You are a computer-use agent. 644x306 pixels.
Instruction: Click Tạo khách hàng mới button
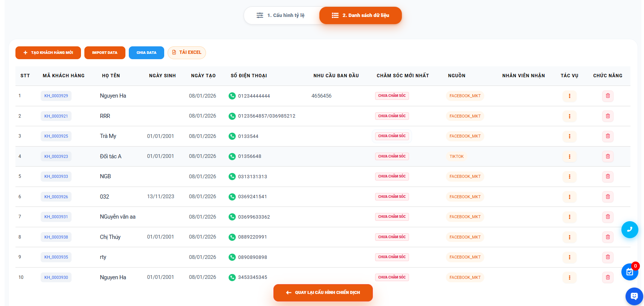[x=48, y=53]
